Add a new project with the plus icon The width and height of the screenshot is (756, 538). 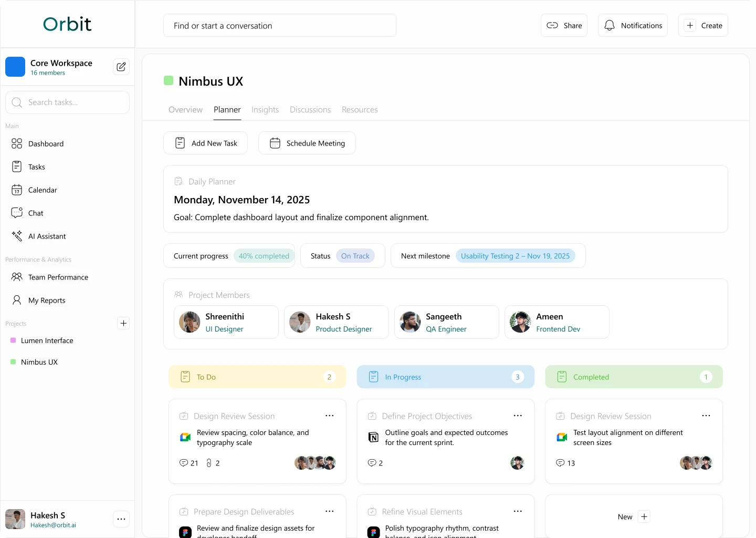click(x=123, y=323)
